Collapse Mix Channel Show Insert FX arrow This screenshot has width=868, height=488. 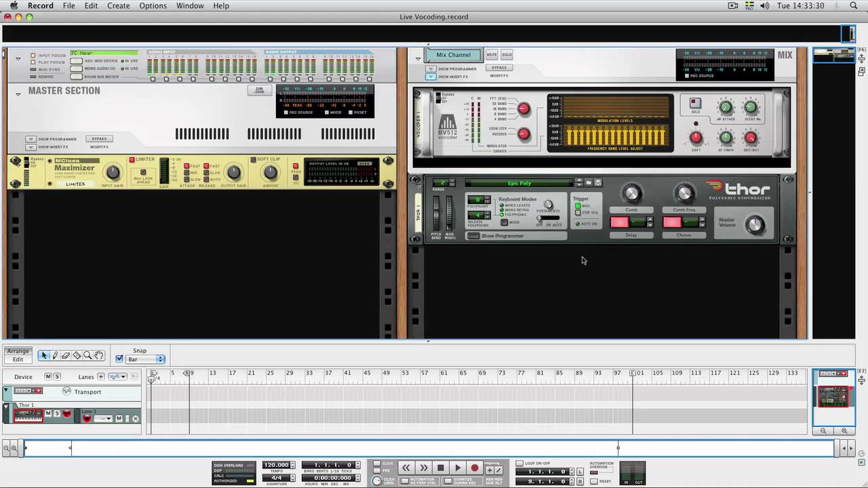[431, 77]
